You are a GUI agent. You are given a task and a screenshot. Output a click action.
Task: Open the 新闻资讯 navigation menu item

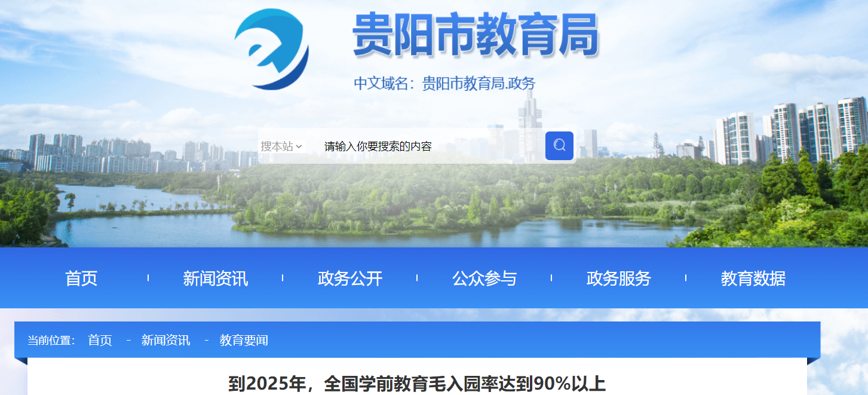[x=216, y=278]
